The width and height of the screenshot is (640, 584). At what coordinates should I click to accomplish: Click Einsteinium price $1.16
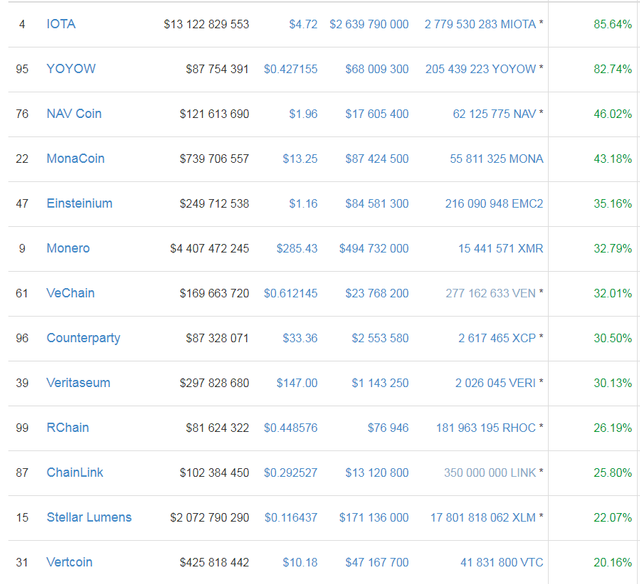303,204
